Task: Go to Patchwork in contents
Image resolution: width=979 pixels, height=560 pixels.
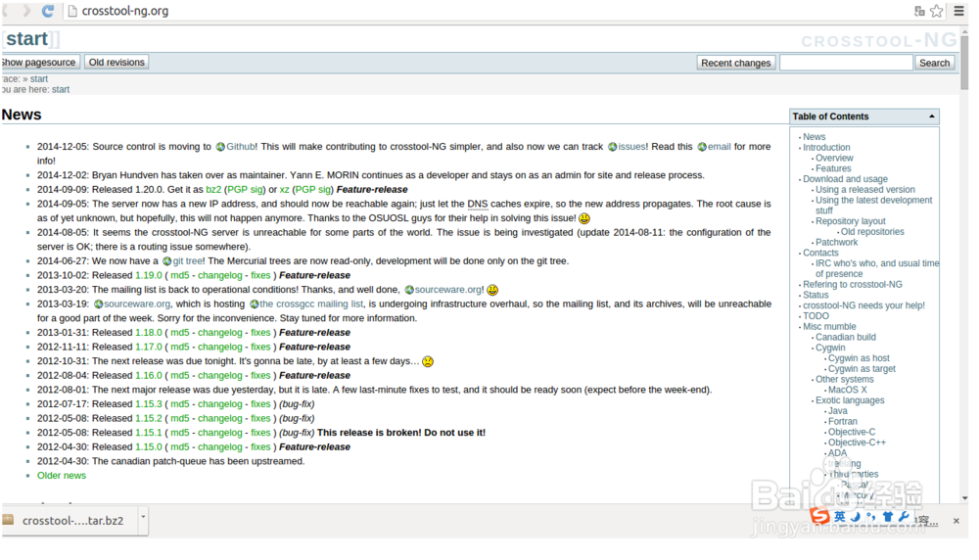Action: [837, 243]
